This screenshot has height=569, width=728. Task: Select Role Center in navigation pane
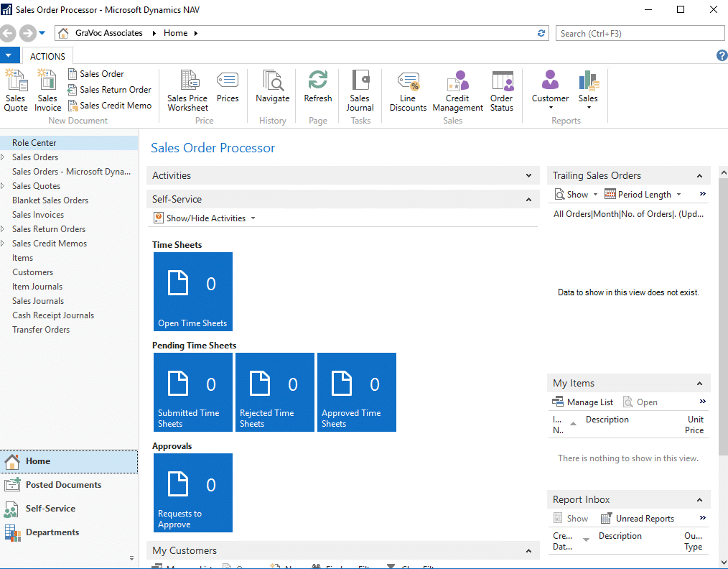(69, 142)
